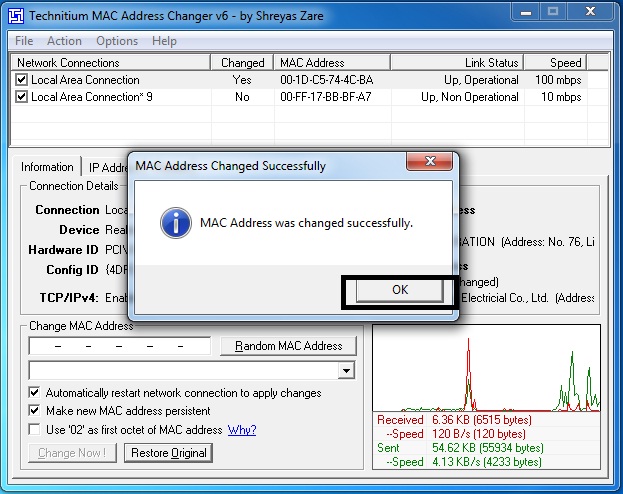Open the Options menu

pyautogui.click(x=117, y=41)
